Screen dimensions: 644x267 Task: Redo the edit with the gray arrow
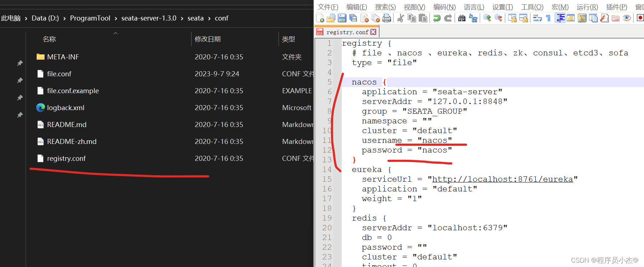(448, 18)
